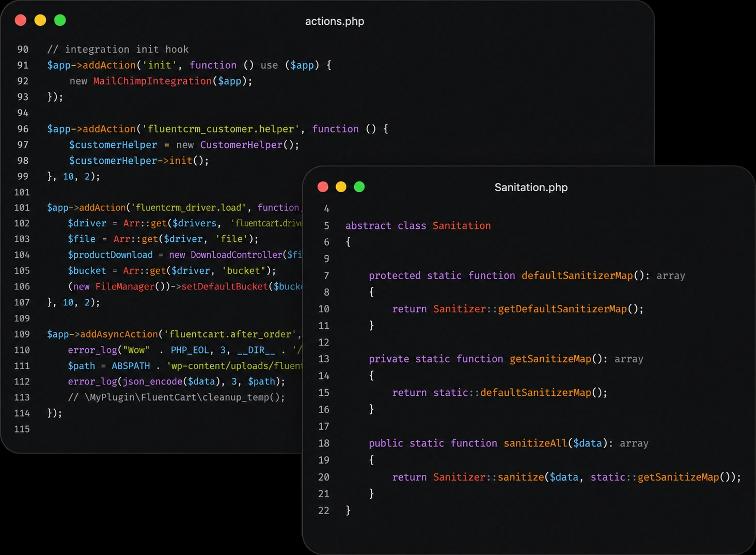
Task: Click line number 17 in Sanitation.php
Action: [x=324, y=426]
